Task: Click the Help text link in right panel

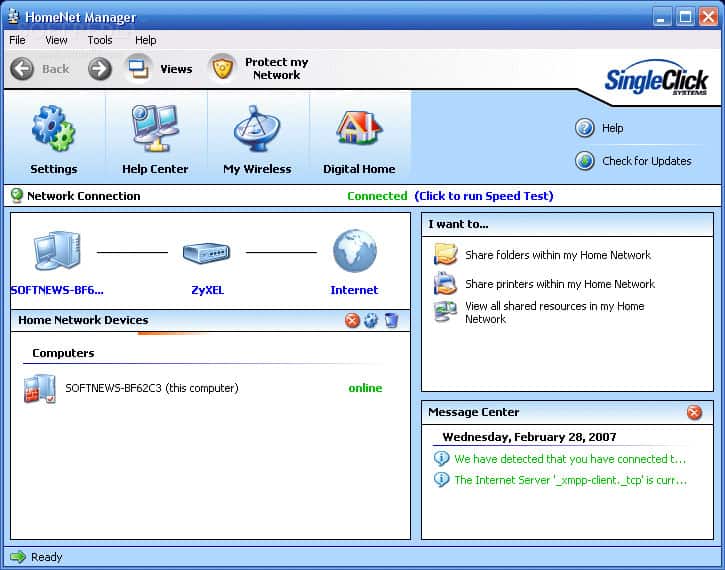Action: click(x=612, y=128)
